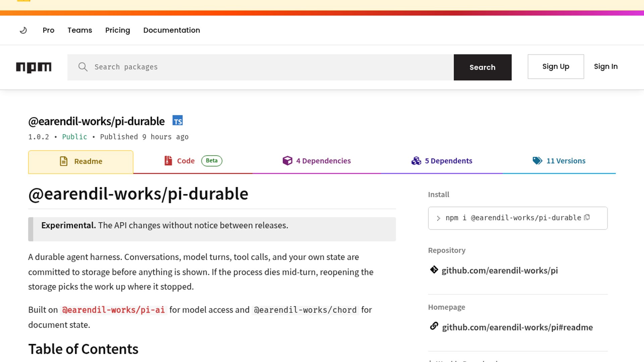The width and height of the screenshot is (644, 362).
Task: Copy the npm install command icon
Action: (587, 217)
